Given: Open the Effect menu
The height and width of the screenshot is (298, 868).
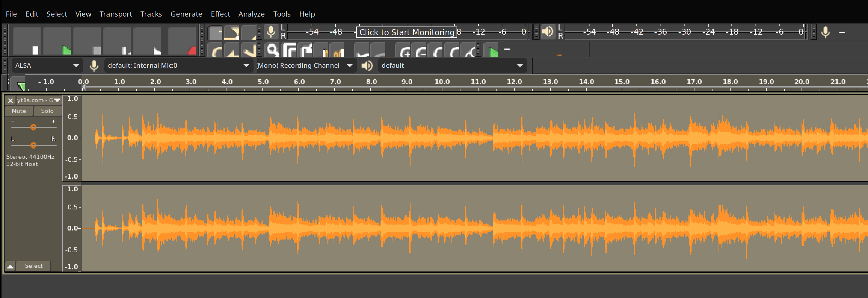Looking at the screenshot, I should (220, 14).
